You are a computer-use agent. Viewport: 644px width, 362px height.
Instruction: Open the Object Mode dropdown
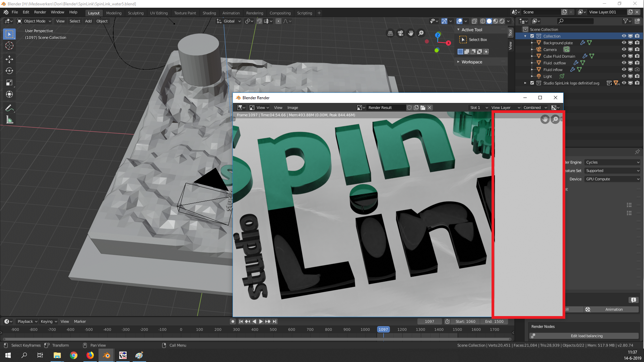pyautogui.click(x=34, y=21)
